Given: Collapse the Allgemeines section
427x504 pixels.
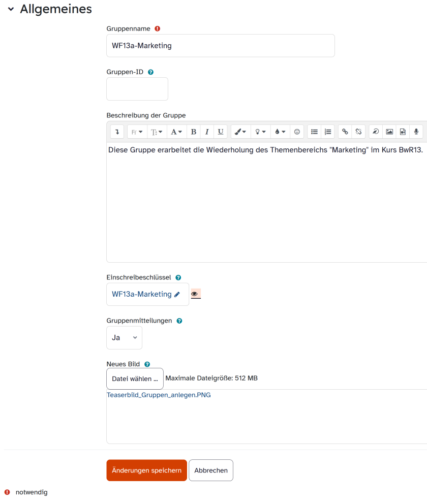Looking at the screenshot, I should click(x=11, y=9).
